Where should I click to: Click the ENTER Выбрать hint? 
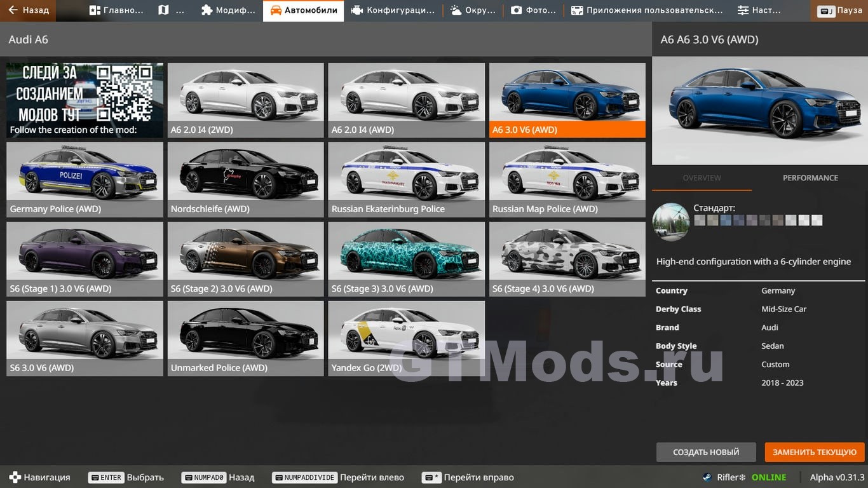126,477
